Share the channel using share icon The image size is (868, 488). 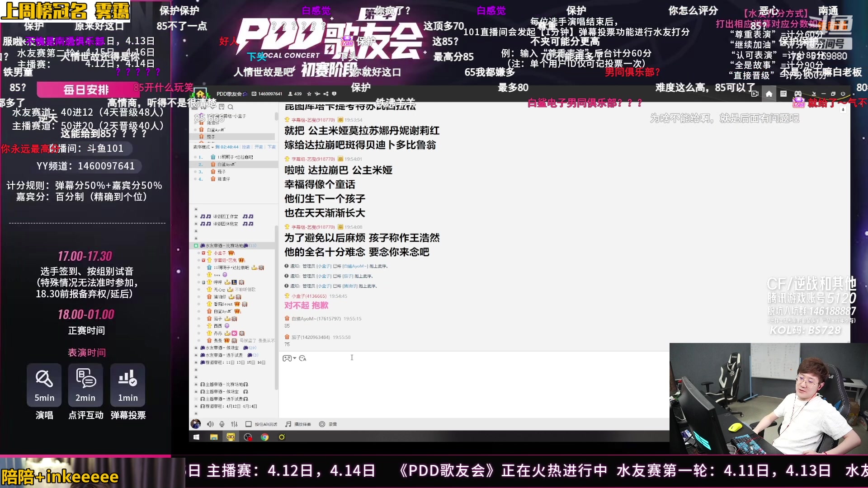click(326, 94)
